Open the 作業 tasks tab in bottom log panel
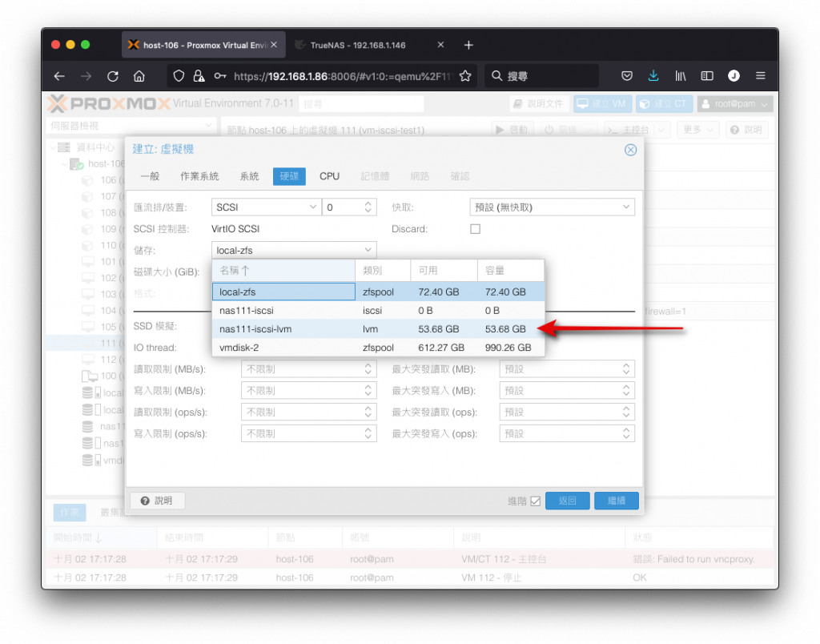 point(70,513)
